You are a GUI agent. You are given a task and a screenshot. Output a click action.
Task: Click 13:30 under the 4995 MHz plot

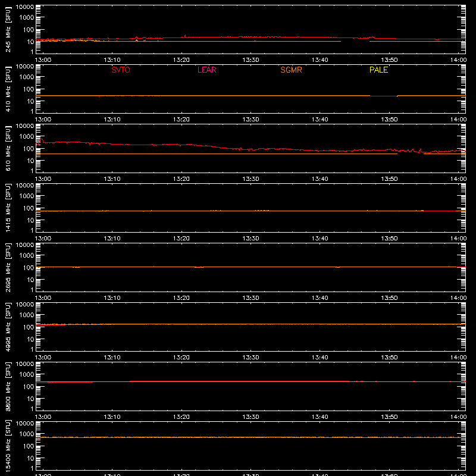(250, 358)
